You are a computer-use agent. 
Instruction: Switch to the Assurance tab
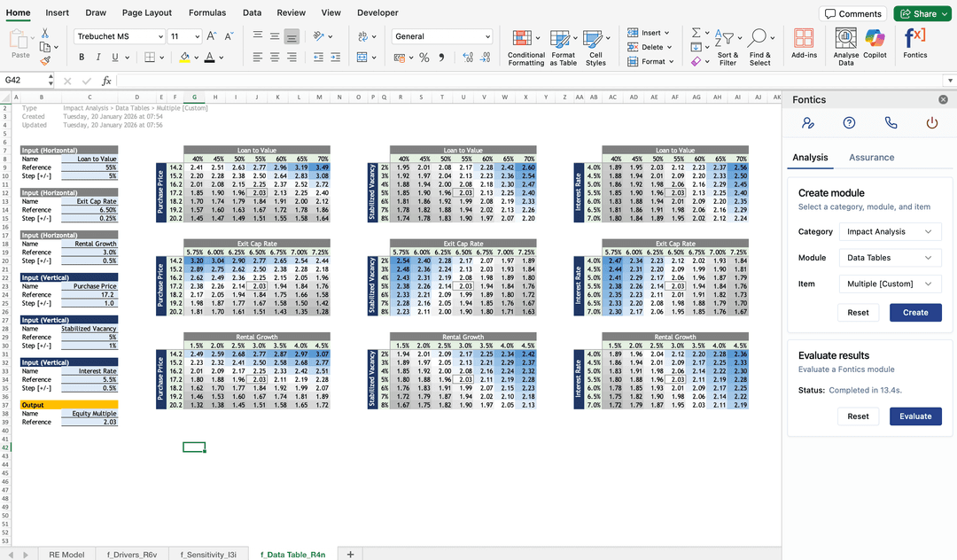click(872, 158)
